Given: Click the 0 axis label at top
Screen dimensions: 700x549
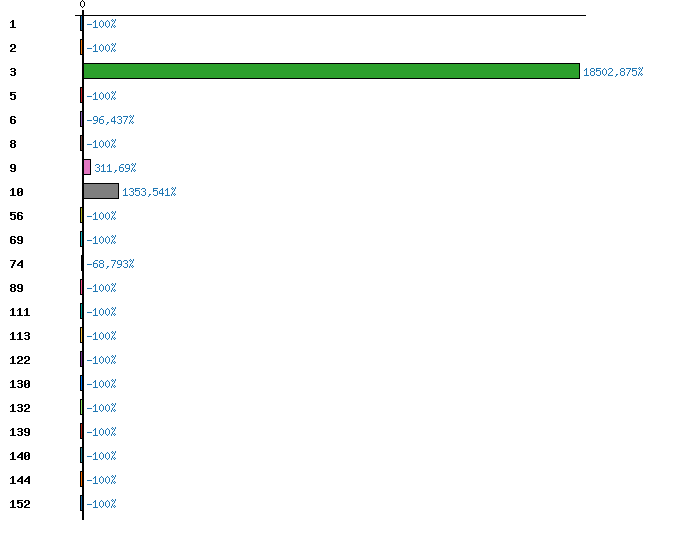Looking at the screenshot, I should 82,5.
